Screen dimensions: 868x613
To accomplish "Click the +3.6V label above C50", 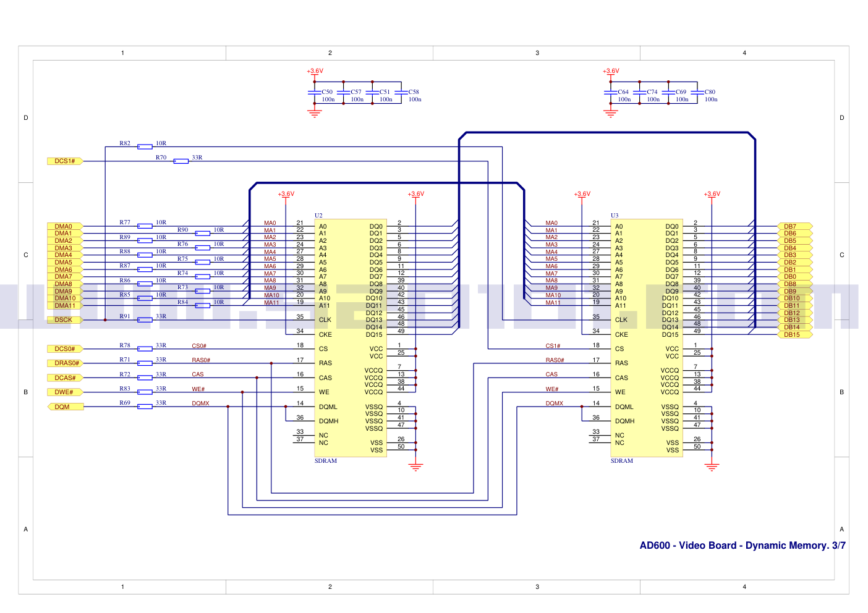I will (x=315, y=71).
